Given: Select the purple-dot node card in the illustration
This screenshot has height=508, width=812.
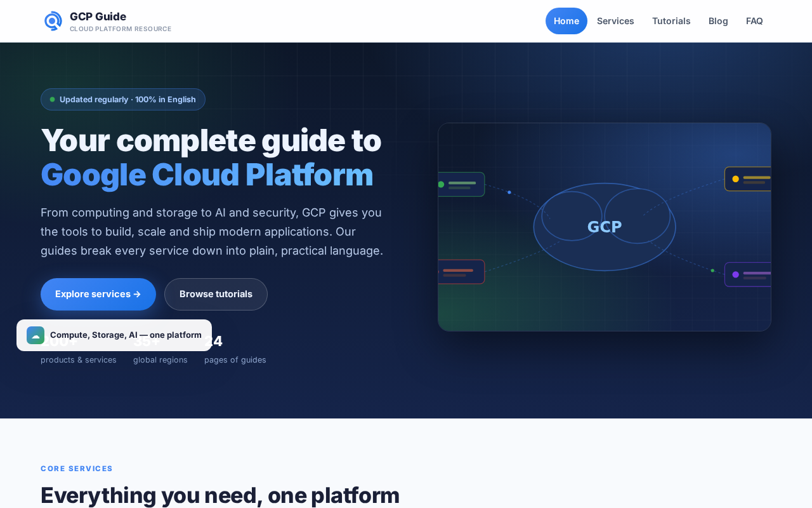Looking at the screenshot, I should 748,274.
